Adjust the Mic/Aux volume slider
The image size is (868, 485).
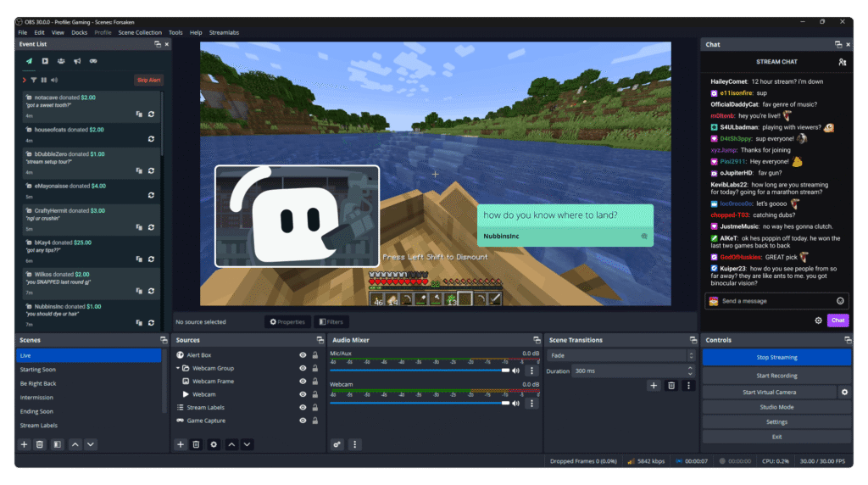(420, 371)
